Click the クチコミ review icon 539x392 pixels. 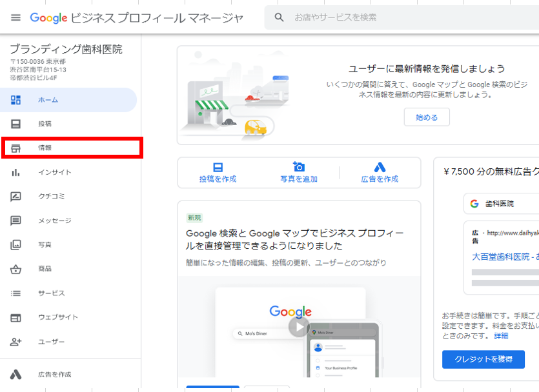(x=15, y=197)
